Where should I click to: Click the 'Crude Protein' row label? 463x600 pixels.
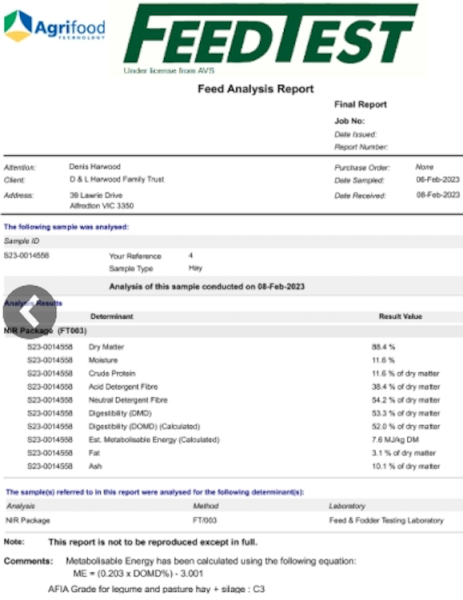click(x=112, y=373)
